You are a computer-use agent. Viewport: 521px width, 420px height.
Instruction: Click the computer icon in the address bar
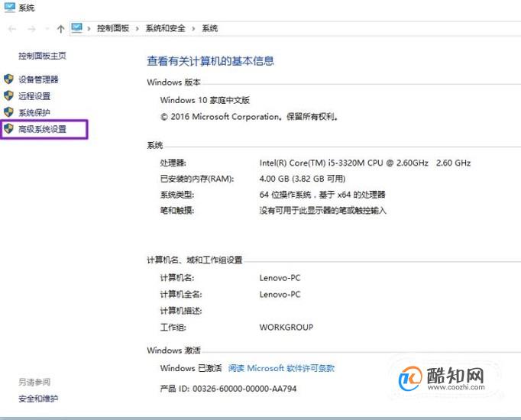click(76, 28)
